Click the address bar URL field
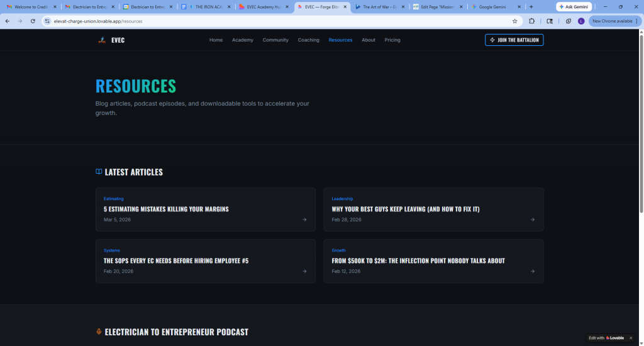Image resolution: width=644 pixels, height=346 pixels. (x=252, y=21)
